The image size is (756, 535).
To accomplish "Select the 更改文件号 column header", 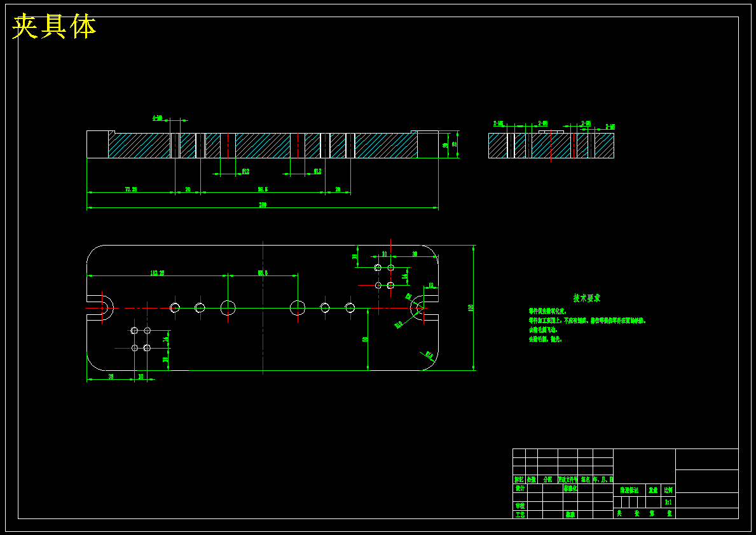I will click(x=568, y=480).
